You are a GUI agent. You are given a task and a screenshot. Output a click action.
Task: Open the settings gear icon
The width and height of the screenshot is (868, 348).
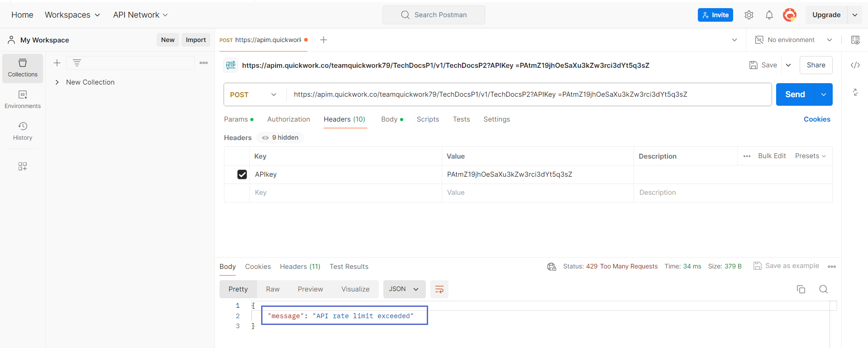click(x=749, y=15)
